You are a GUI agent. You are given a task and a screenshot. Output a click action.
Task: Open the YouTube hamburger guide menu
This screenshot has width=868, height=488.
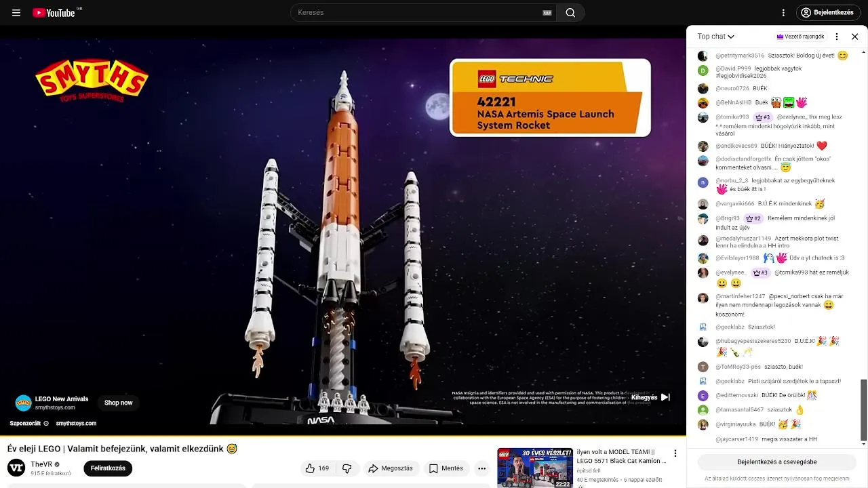click(x=16, y=13)
